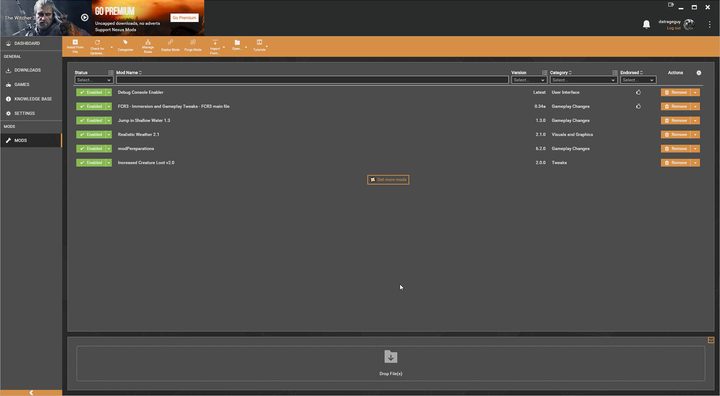Click the Tutorials toolbar icon

point(259,45)
